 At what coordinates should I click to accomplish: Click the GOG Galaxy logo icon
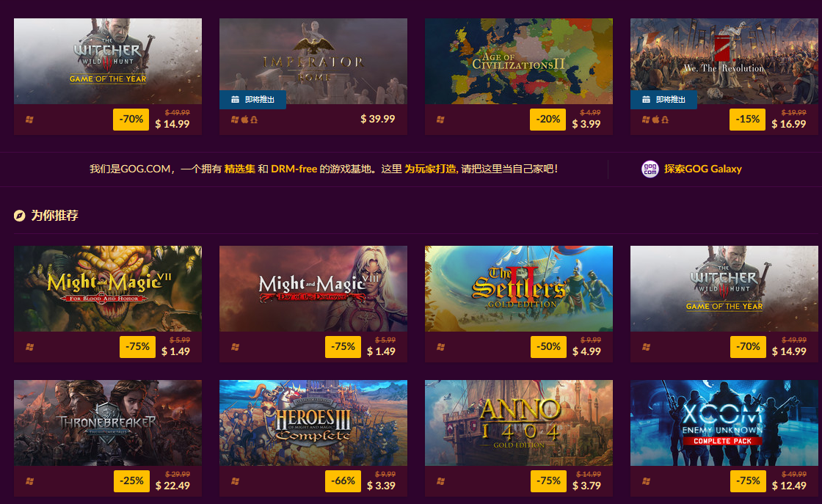click(650, 169)
